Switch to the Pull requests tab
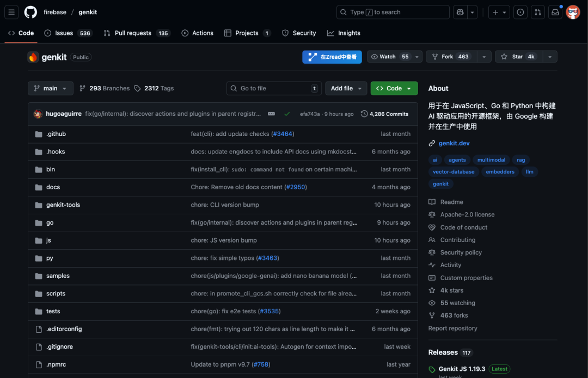This screenshot has height=378, width=588. [137, 33]
